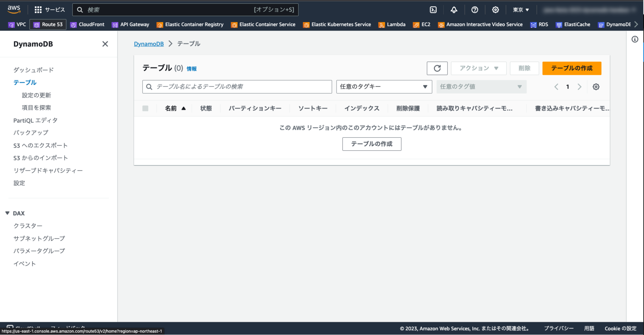This screenshot has height=335, width=644.
Task: Open the notifications bell icon
Action: (454, 10)
